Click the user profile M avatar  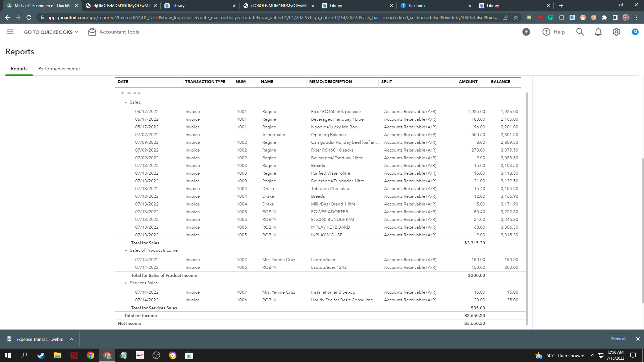click(x=635, y=32)
